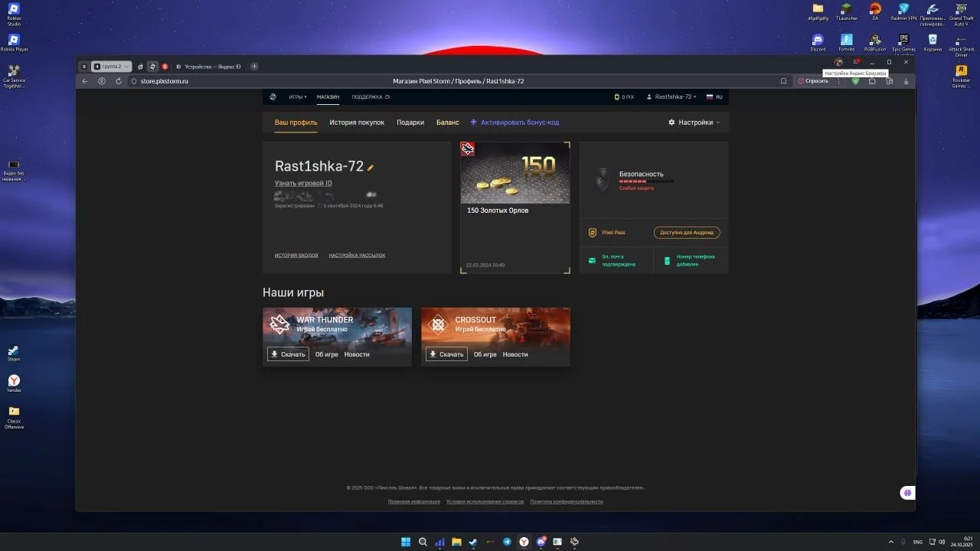Viewport: 980px width, 551px height.
Task: Open the browser extensions puzzle icon
Action: 872,81
